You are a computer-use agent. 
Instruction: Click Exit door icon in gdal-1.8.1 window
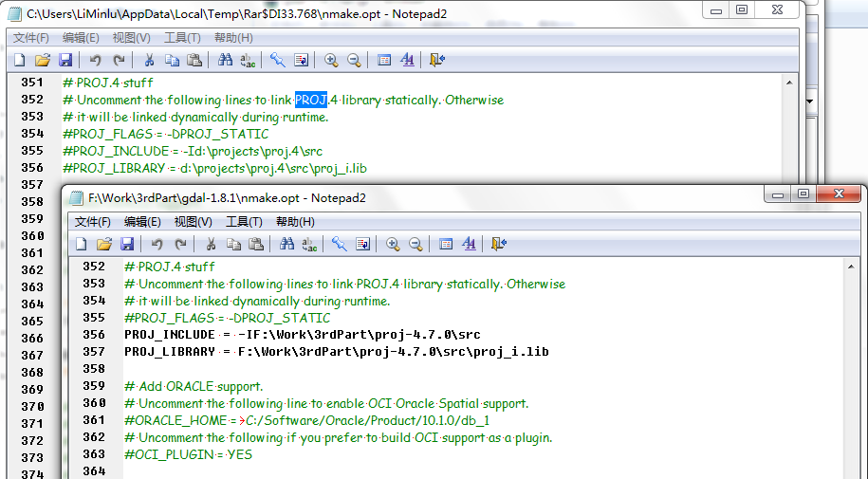(x=499, y=244)
